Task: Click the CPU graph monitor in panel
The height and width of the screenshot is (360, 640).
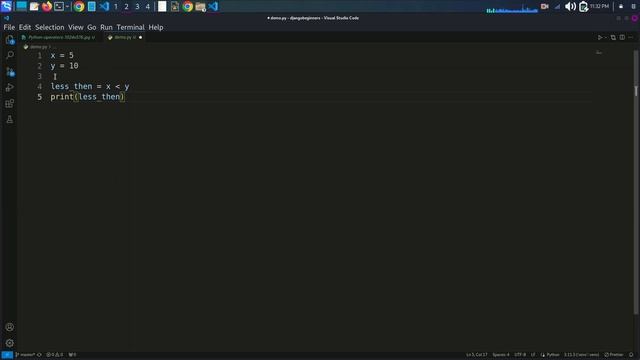Action: [x=512, y=8]
